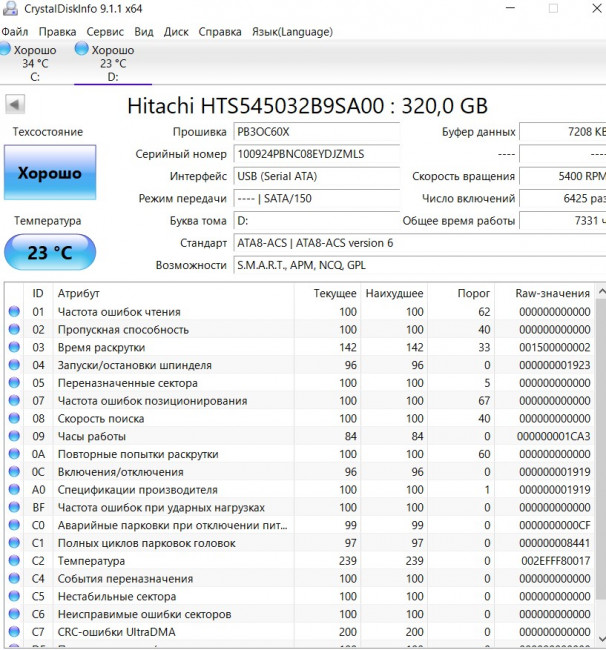This screenshot has width=606, height=650.
Task: Click status orb for Скорость поиска row
Action: pyautogui.click(x=14, y=418)
